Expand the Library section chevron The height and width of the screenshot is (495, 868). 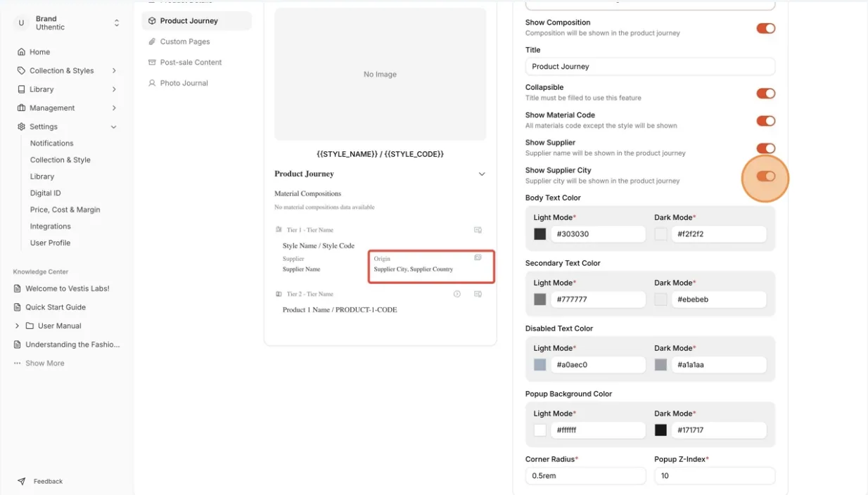114,89
